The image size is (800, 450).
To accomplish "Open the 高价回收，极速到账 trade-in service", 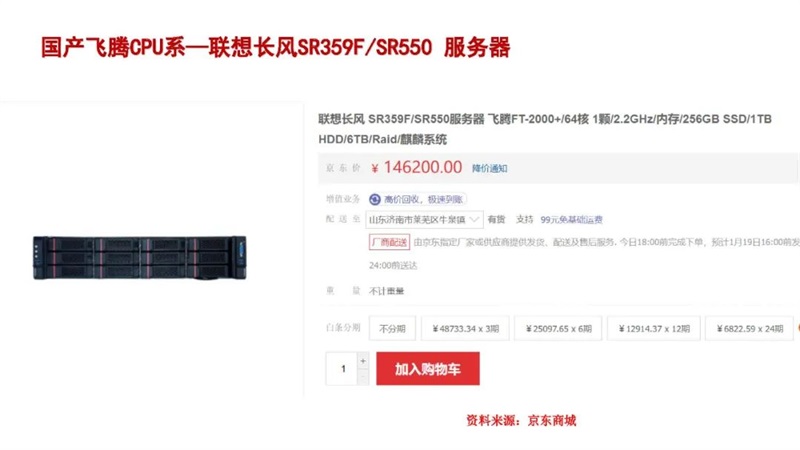I will 423,199.
